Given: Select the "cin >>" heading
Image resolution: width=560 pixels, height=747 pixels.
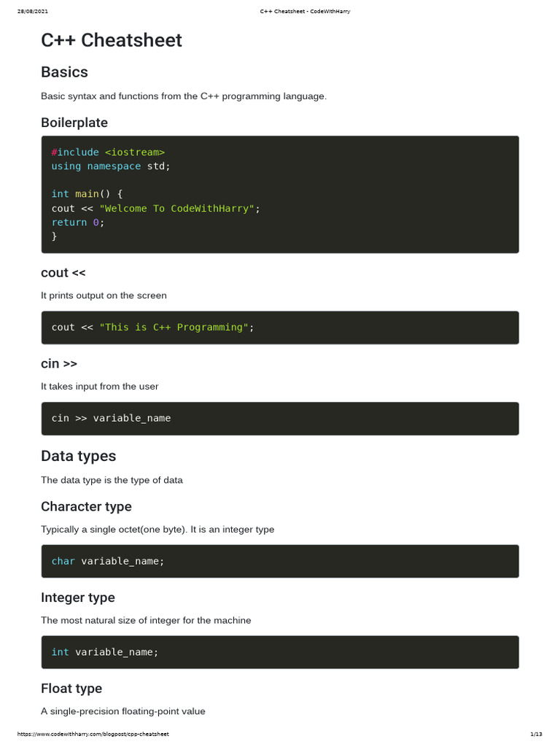Looking at the screenshot, I should pyautogui.click(x=59, y=363).
